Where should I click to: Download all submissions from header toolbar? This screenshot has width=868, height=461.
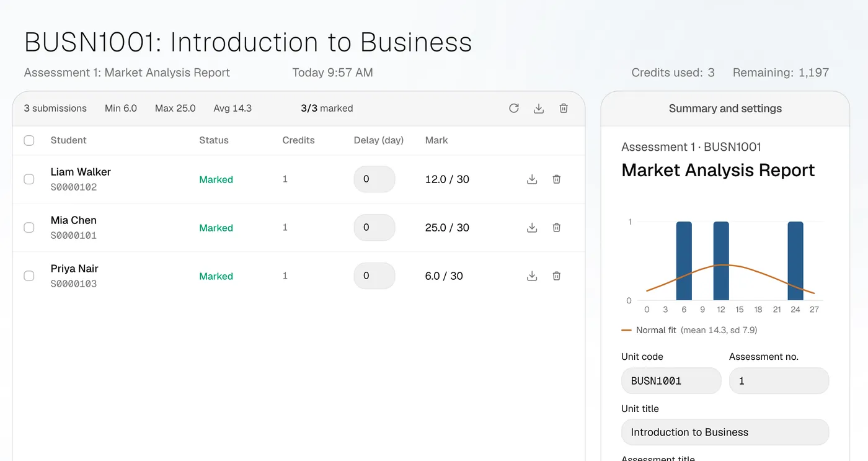(x=539, y=109)
